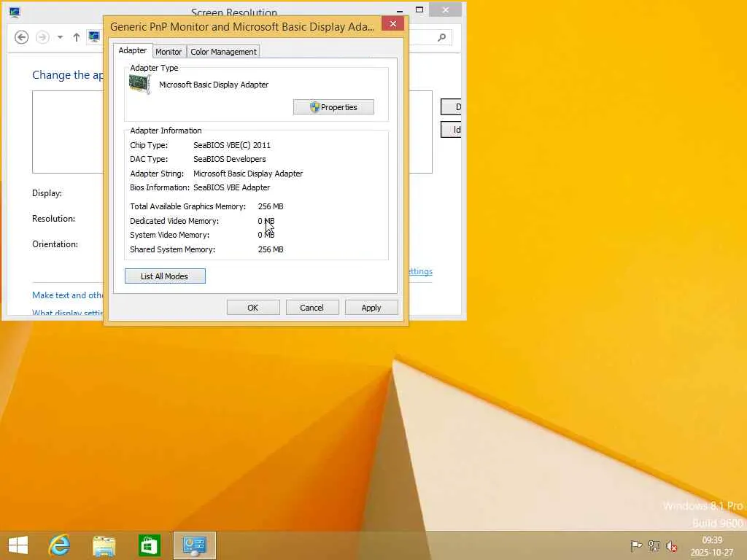This screenshot has height=560, width=747.
Task: Click the Identify button in Screen Resolution window
Action: click(451, 130)
